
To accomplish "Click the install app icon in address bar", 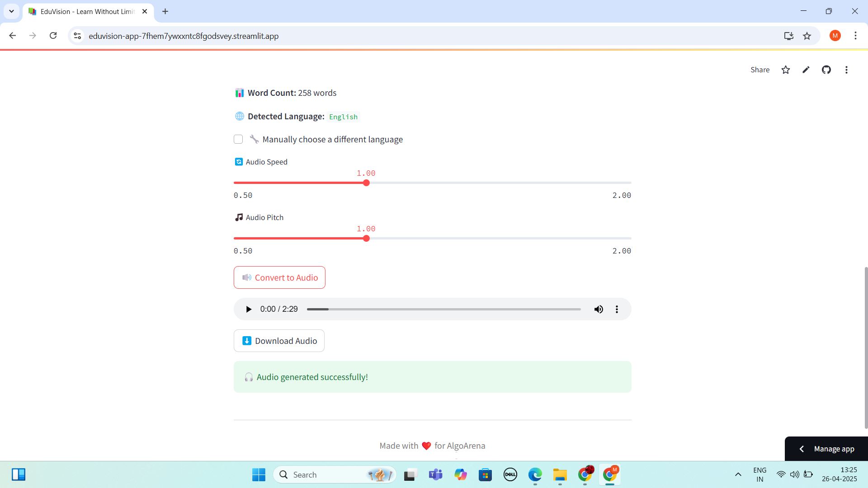I will 788,36.
